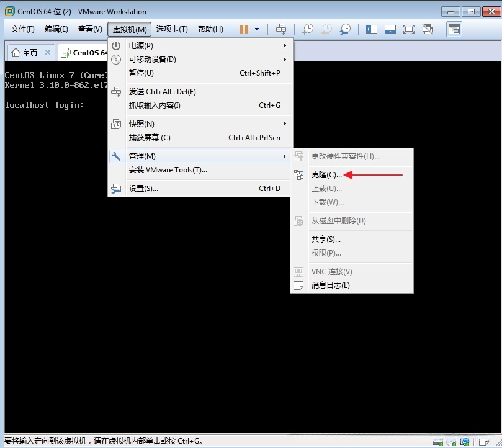Open the snapshot manager toolbar icon

[x=345, y=29]
